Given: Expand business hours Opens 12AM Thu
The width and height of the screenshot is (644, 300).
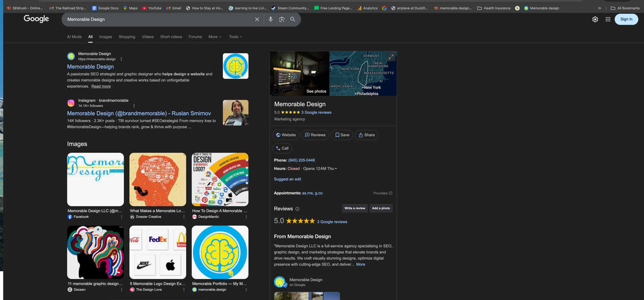Looking at the screenshot, I should [320, 169].
